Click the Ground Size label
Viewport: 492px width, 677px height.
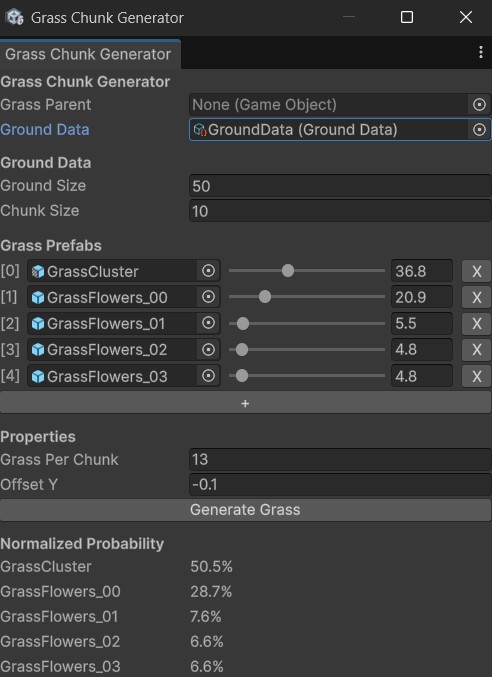(x=43, y=186)
